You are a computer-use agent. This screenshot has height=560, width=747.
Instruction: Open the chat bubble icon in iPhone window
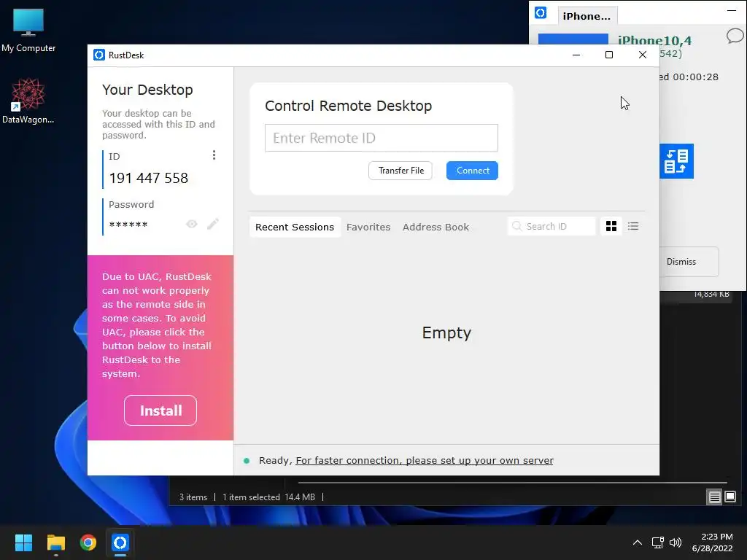pos(735,36)
